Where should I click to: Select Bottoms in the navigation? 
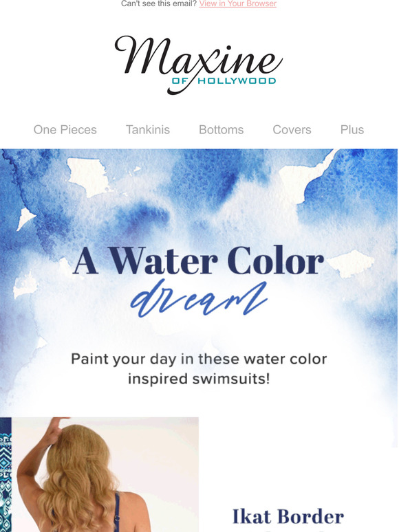pyautogui.click(x=221, y=130)
